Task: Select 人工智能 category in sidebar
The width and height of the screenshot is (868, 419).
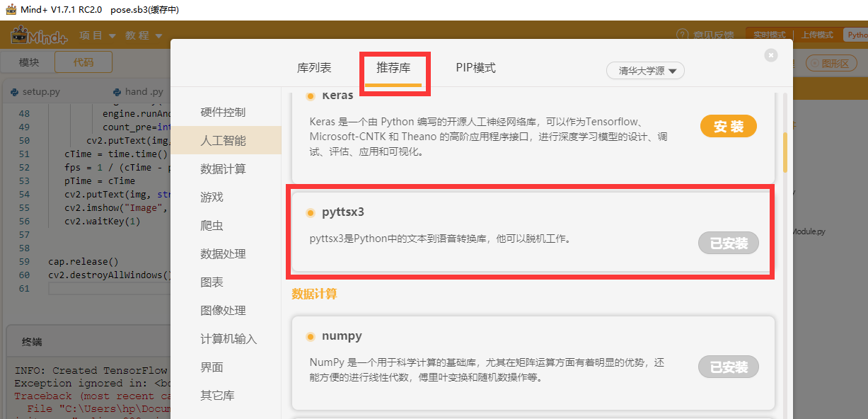Action: tap(226, 141)
